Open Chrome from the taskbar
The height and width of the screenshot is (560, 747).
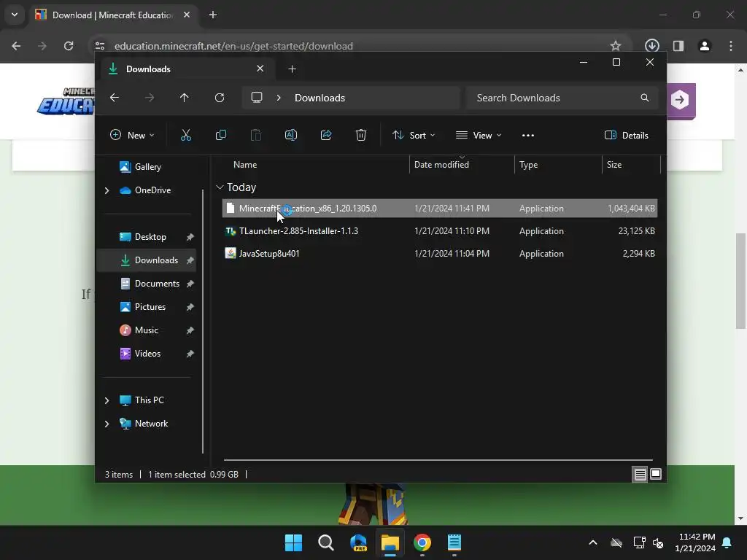[422, 542]
